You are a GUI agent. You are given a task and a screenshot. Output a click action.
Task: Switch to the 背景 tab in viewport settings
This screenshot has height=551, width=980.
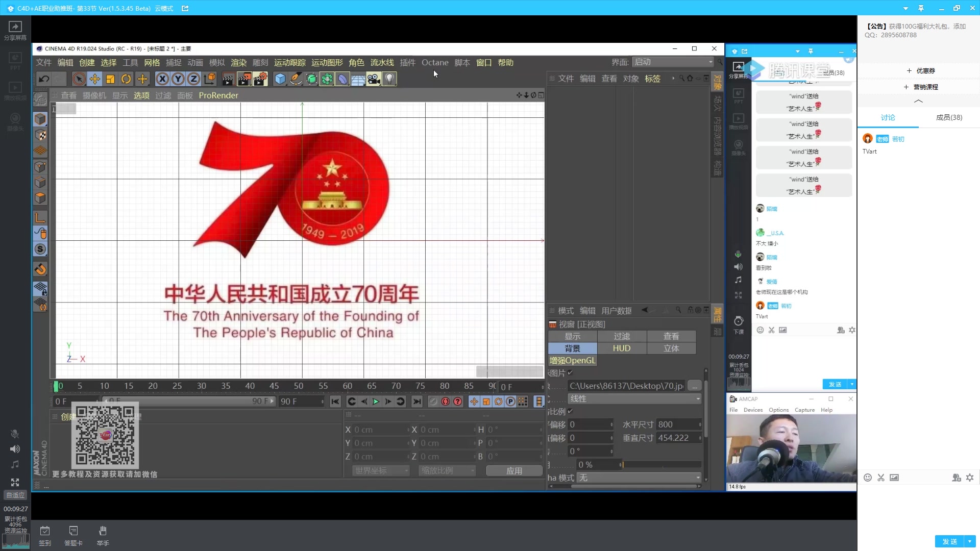click(572, 348)
